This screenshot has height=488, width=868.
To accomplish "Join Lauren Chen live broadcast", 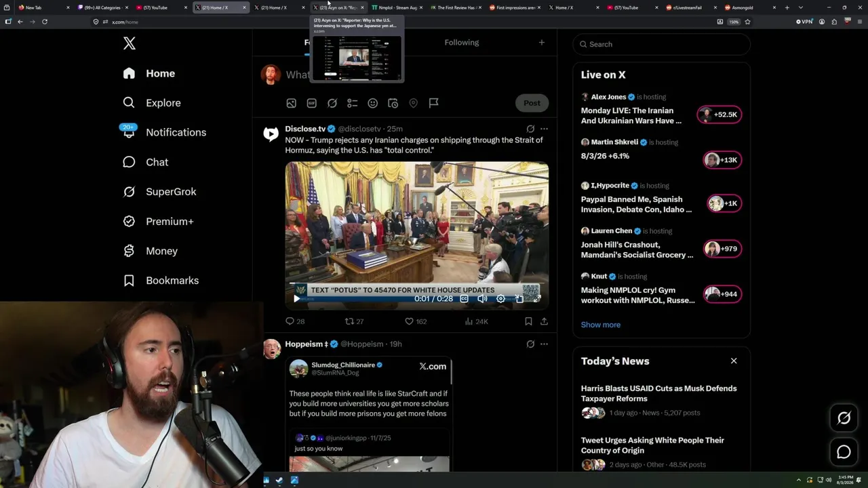I will click(722, 249).
